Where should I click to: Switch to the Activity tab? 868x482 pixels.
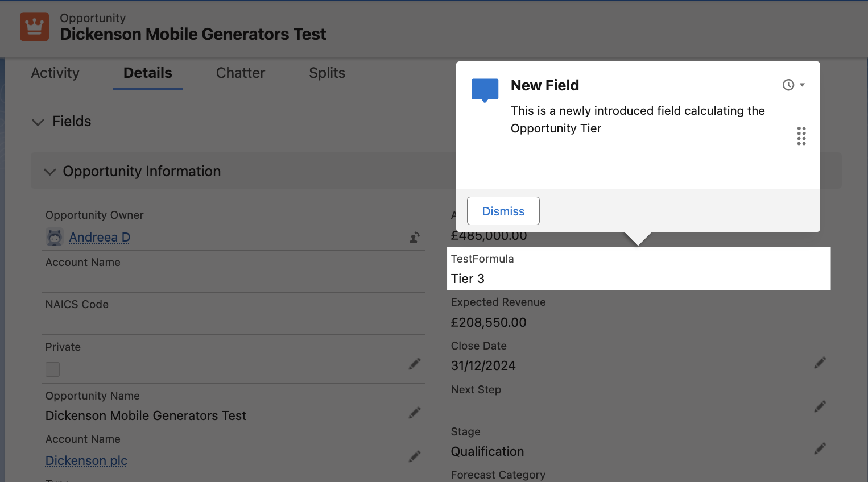(55, 73)
